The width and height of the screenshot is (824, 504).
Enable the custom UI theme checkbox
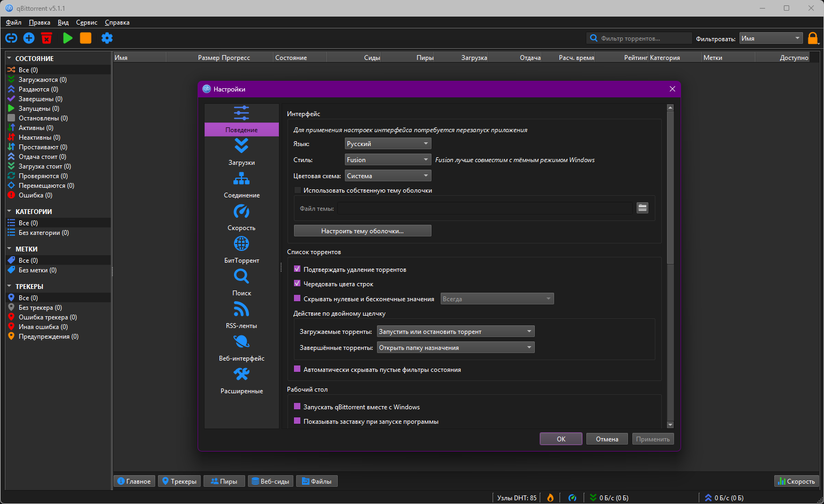[x=298, y=190]
